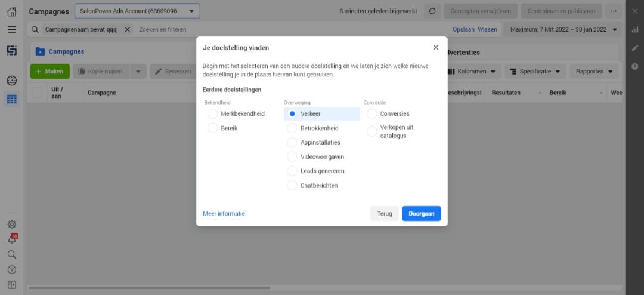Toggle the sidebar panel icon at bottom
The height and width of the screenshot is (295, 644).
tap(11, 285)
